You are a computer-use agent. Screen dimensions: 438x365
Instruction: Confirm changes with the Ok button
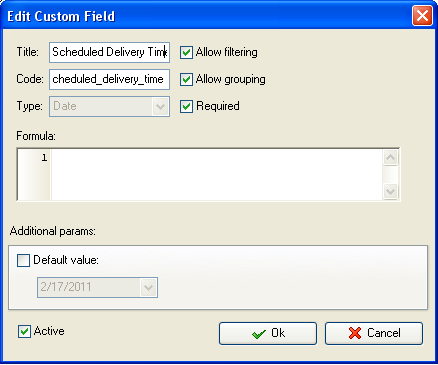[x=268, y=333]
